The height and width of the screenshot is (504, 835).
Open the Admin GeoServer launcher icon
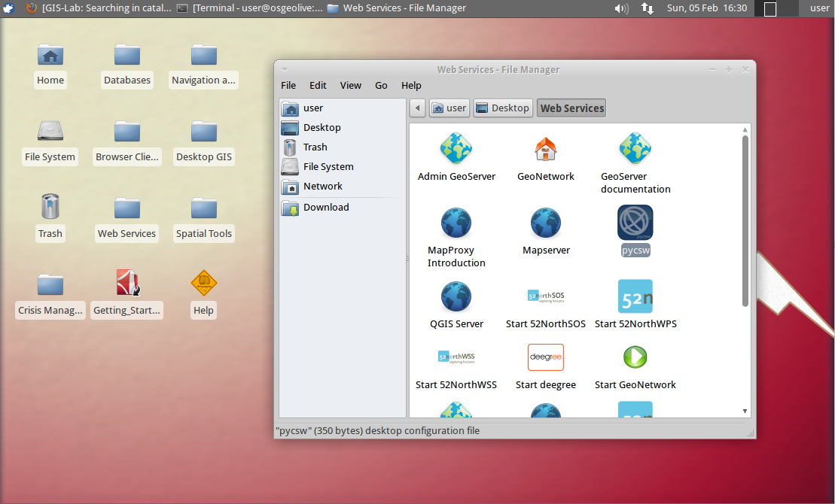coord(456,148)
